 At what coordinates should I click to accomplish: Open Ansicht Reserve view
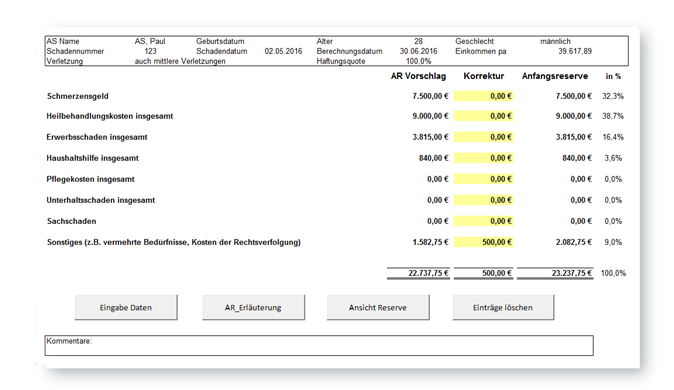pos(378,307)
